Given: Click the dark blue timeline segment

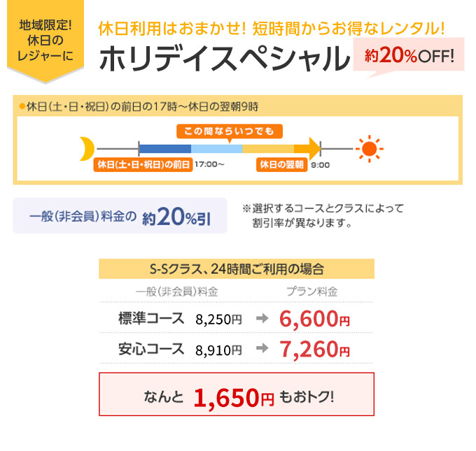Looking at the screenshot, I should point(164,149).
